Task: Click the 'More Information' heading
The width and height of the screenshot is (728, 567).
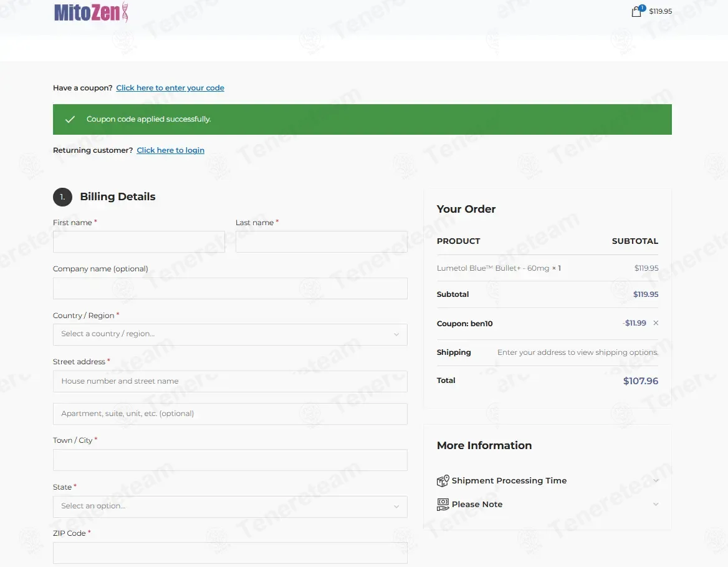Action: point(484,445)
